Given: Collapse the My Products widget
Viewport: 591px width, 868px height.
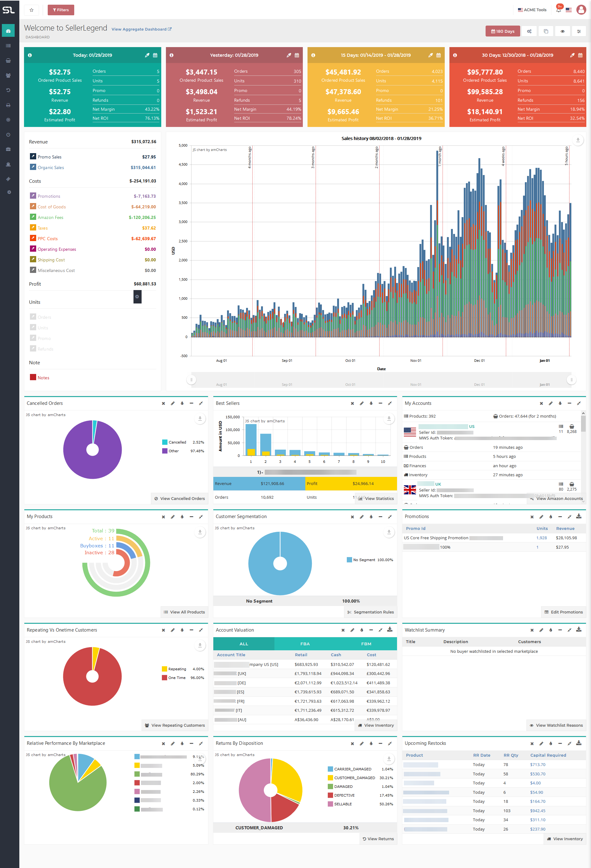Looking at the screenshot, I should tap(191, 516).
